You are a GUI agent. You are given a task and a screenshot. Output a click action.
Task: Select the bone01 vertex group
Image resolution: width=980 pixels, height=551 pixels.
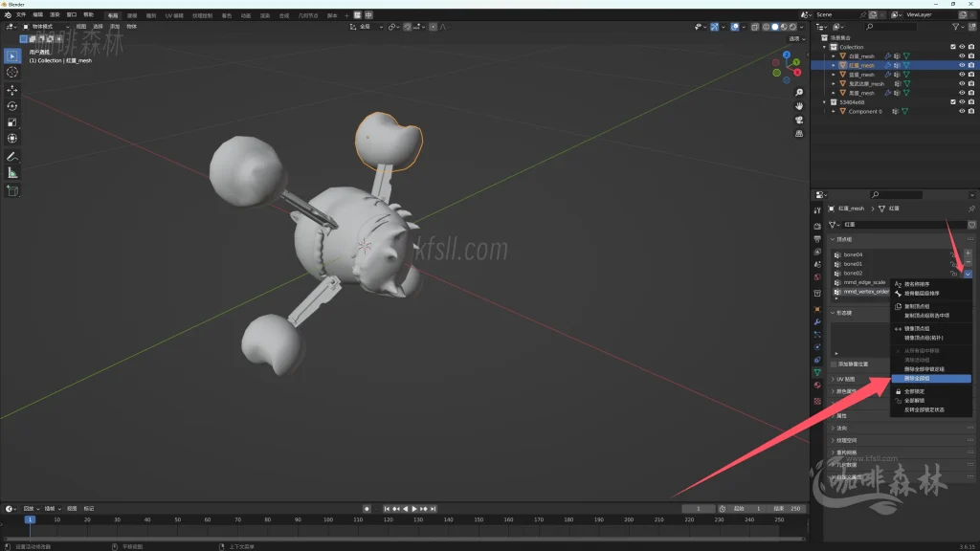853,264
